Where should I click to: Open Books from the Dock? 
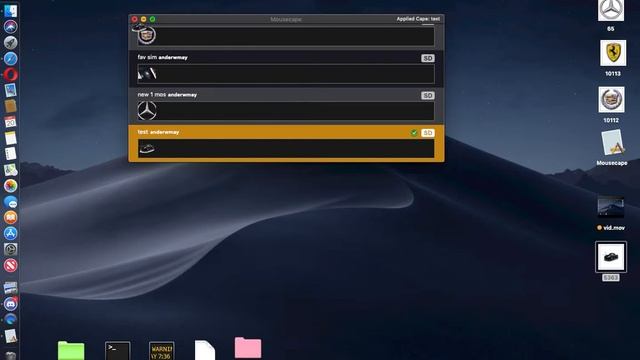tap(11, 218)
